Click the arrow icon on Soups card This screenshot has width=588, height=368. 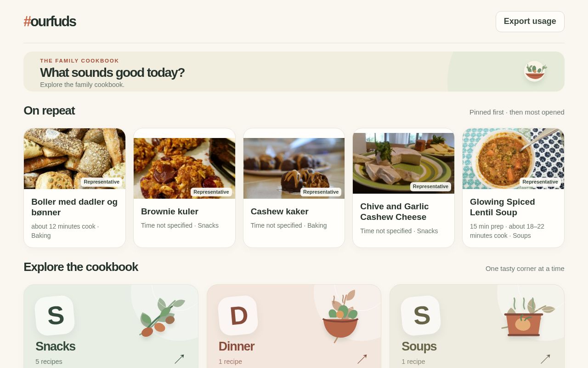pos(545,359)
